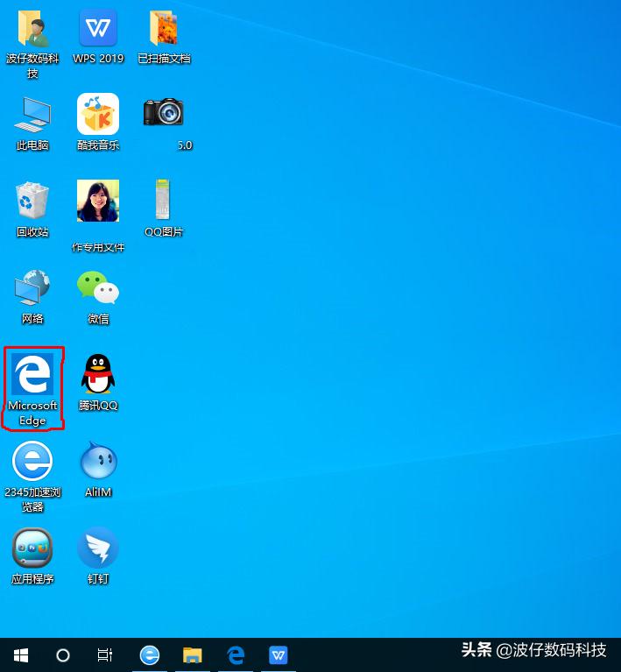Select the 2345加速浏览器 desktop icon
The image size is (621, 672).
(x=32, y=461)
